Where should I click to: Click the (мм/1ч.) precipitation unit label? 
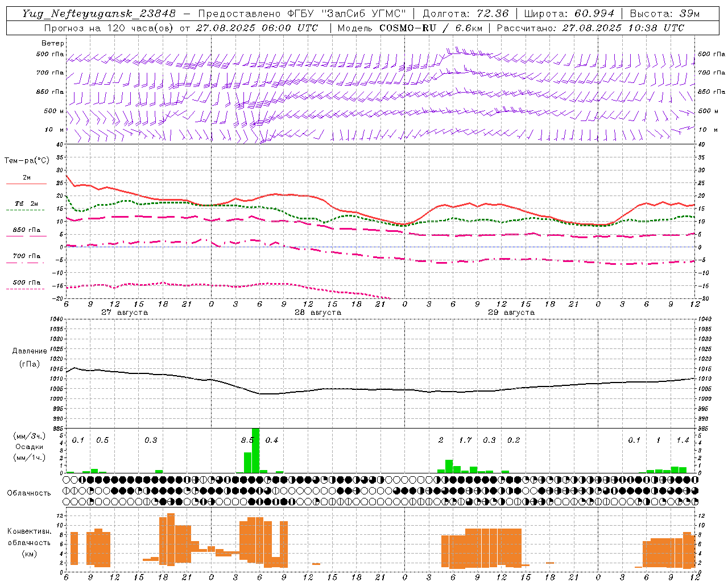pos(30,458)
